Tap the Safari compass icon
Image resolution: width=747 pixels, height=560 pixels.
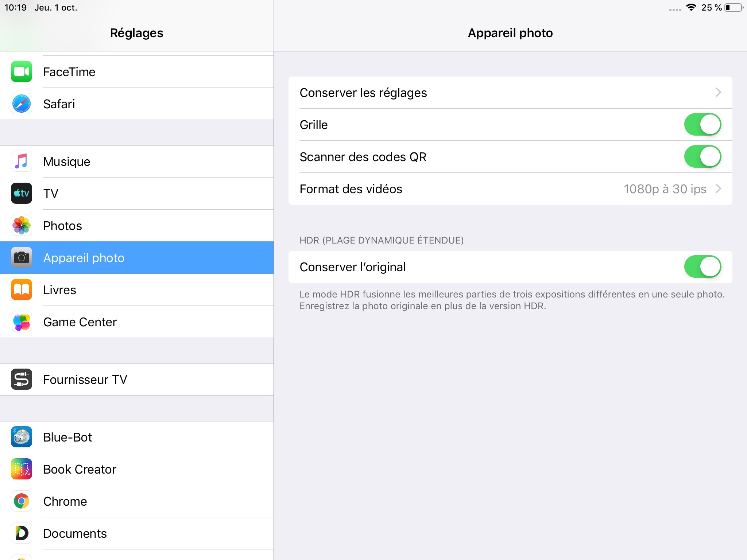click(x=22, y=104)
